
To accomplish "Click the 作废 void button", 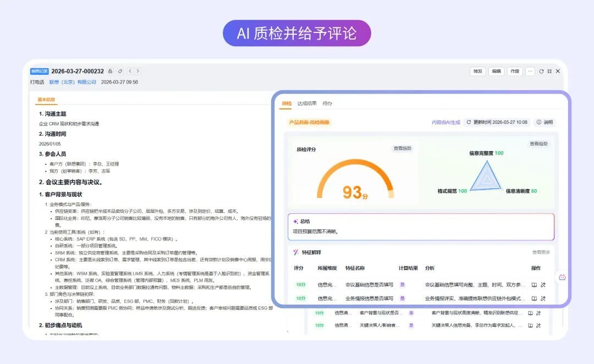I will (515, 71).
